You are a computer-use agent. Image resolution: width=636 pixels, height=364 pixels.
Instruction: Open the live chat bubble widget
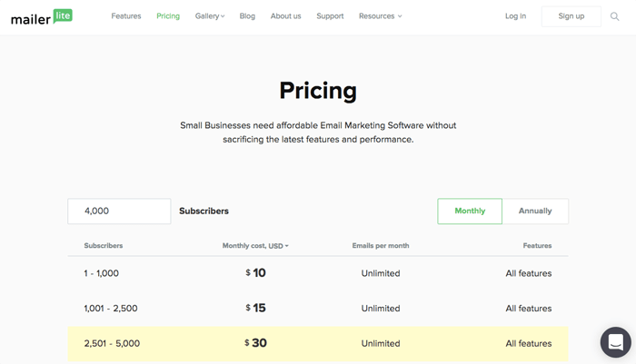615,342
